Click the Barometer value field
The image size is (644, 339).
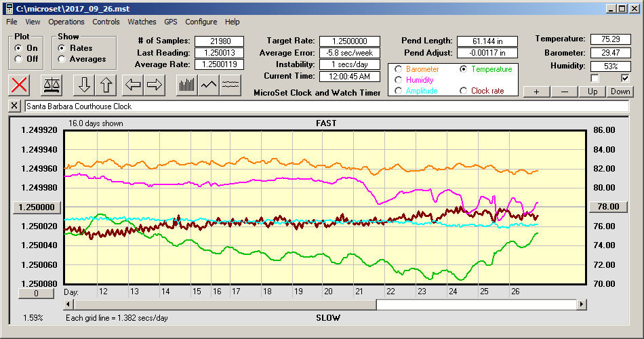coord(610,53)
